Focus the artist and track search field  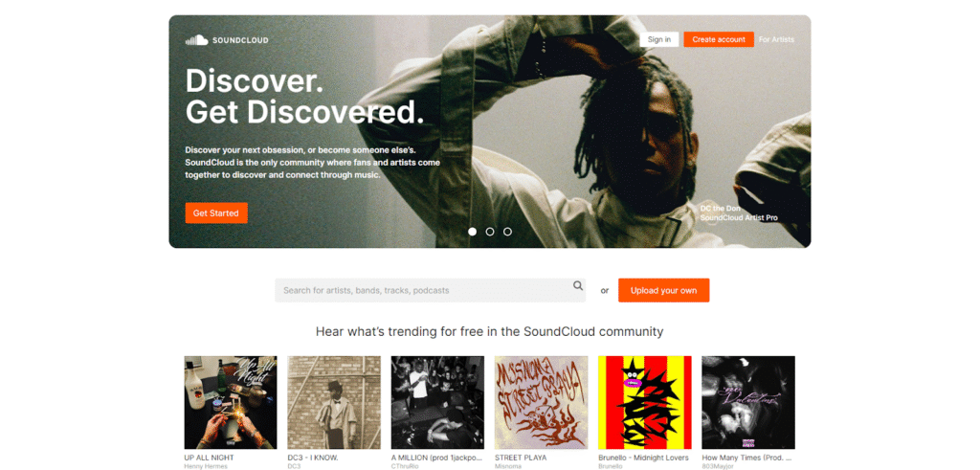430,290
